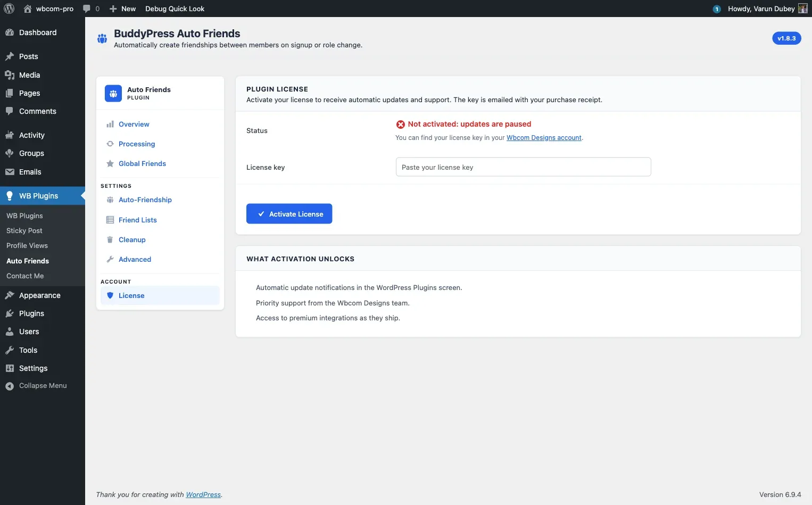
Task: Switch to the Processing section
Action: (x=160, y=144)
